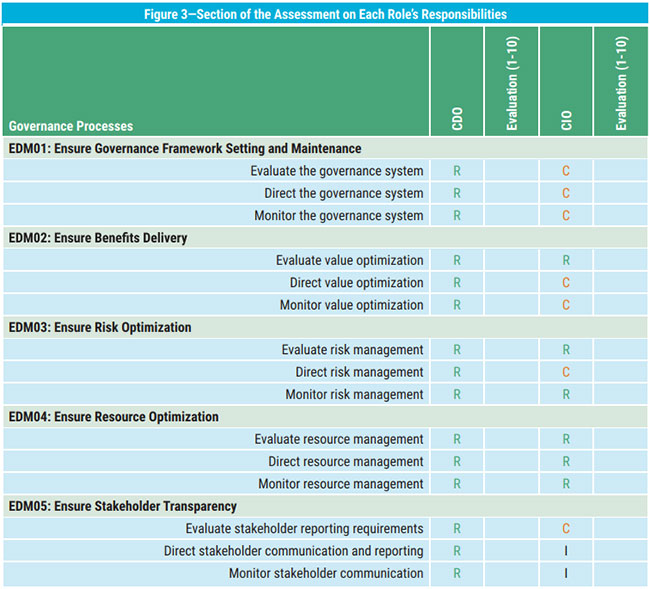The width and height of the screenshot is (650, 589).
Task: Select the 'Direct value optimization' row label
Action: [357, 283]
